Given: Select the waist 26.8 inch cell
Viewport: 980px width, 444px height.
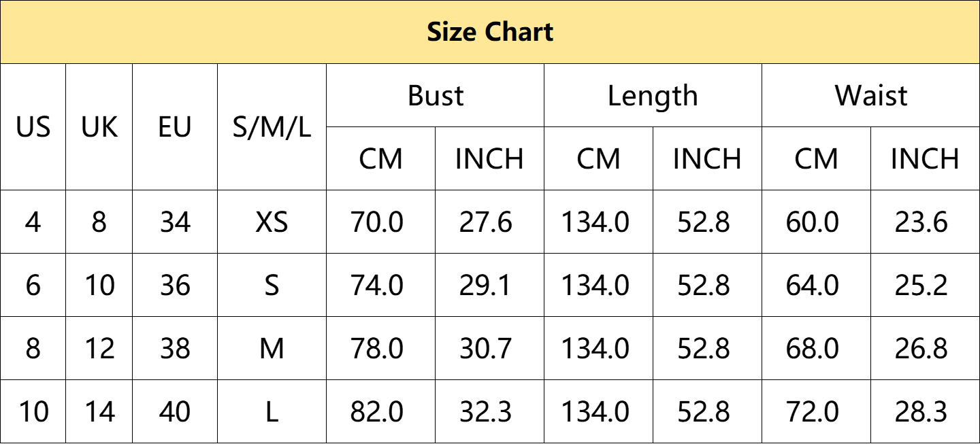Looking at the screenshot, I should [x=926, y=349].
